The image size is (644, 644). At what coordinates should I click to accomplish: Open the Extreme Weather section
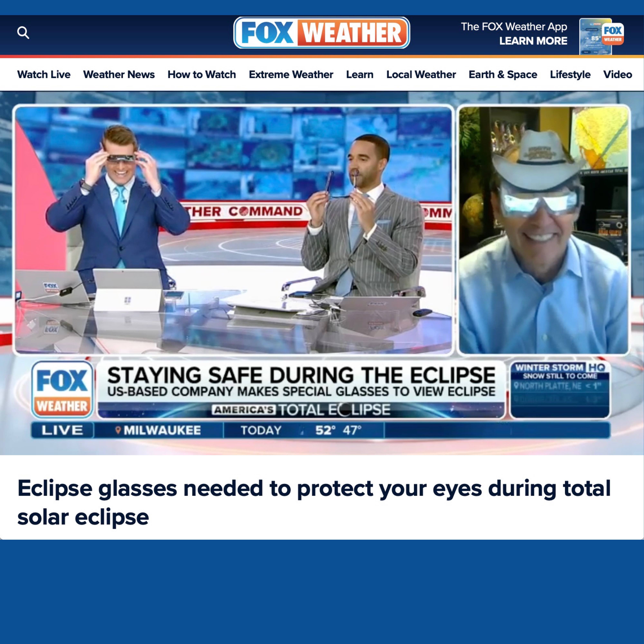[291, 74]
